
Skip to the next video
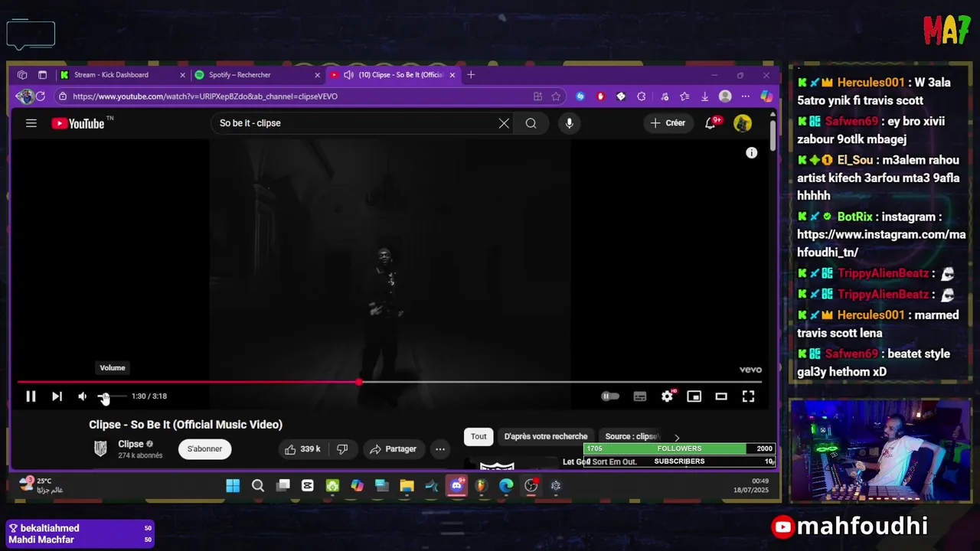[x=57, y=396]
